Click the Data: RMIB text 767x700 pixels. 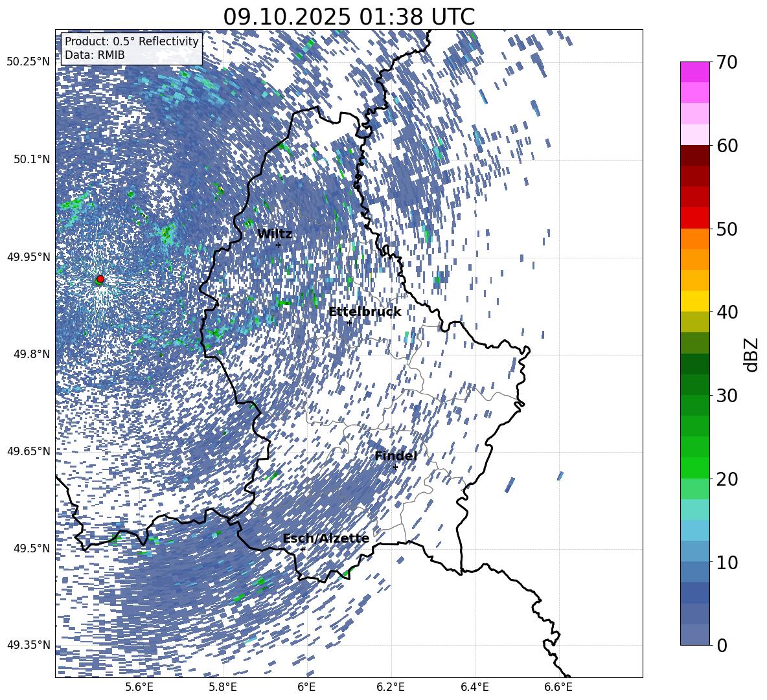[x=95, y=55]
